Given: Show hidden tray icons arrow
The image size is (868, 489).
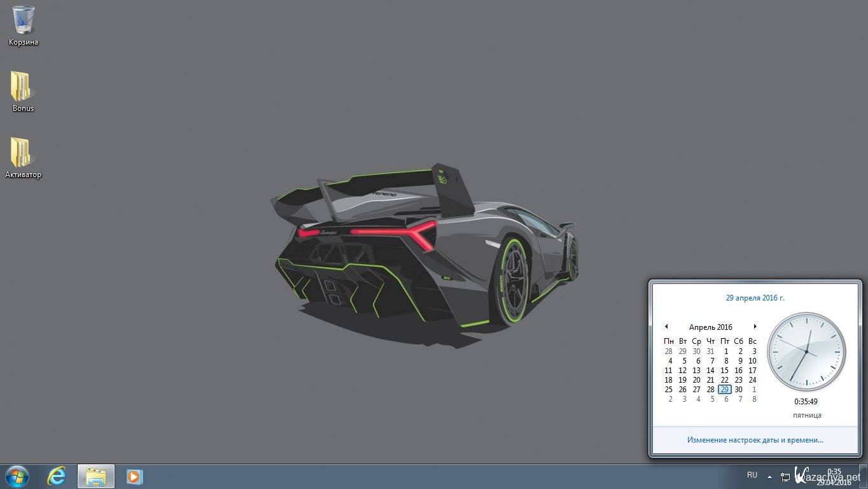Looking at the screenshot, I should (x=769, y=476).
